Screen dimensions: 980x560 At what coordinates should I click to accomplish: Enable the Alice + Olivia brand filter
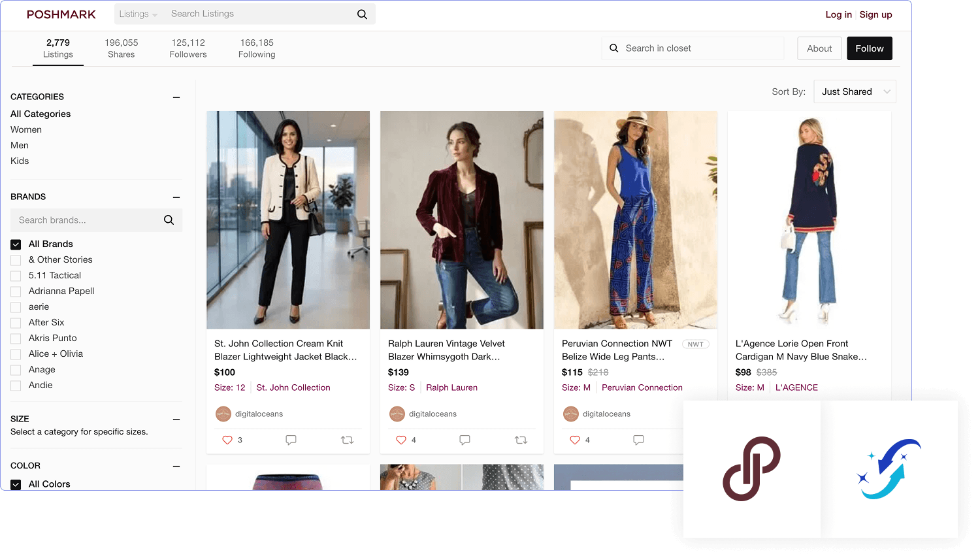click(16, 354)
